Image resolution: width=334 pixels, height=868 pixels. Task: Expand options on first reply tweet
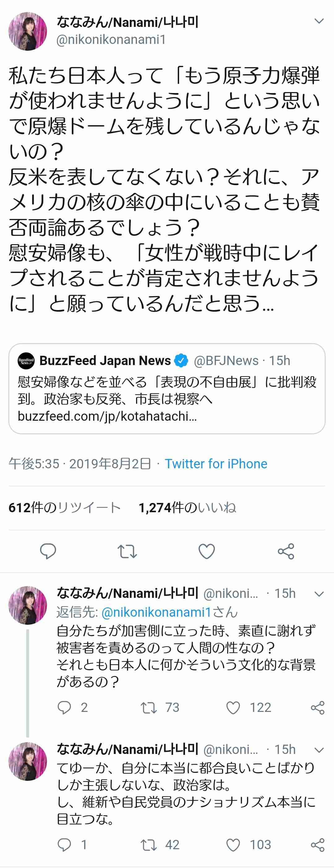pyautogui.click(x=319, y=594)
